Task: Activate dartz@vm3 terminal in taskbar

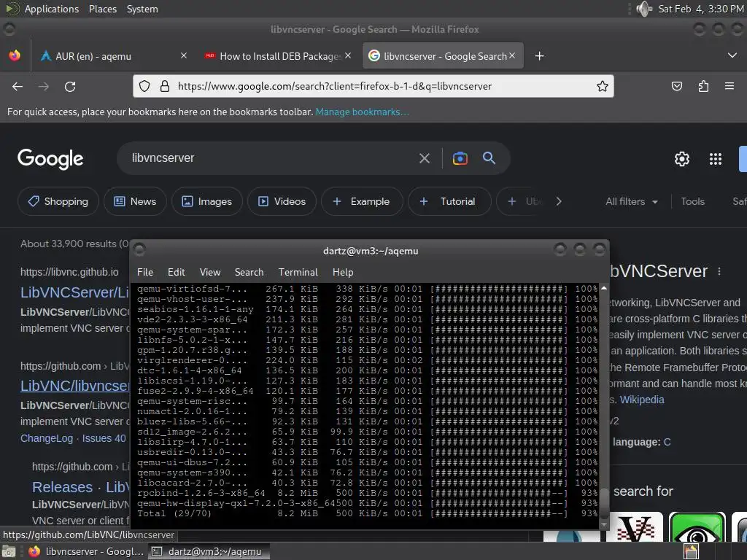Action: [x=209, y=551]
